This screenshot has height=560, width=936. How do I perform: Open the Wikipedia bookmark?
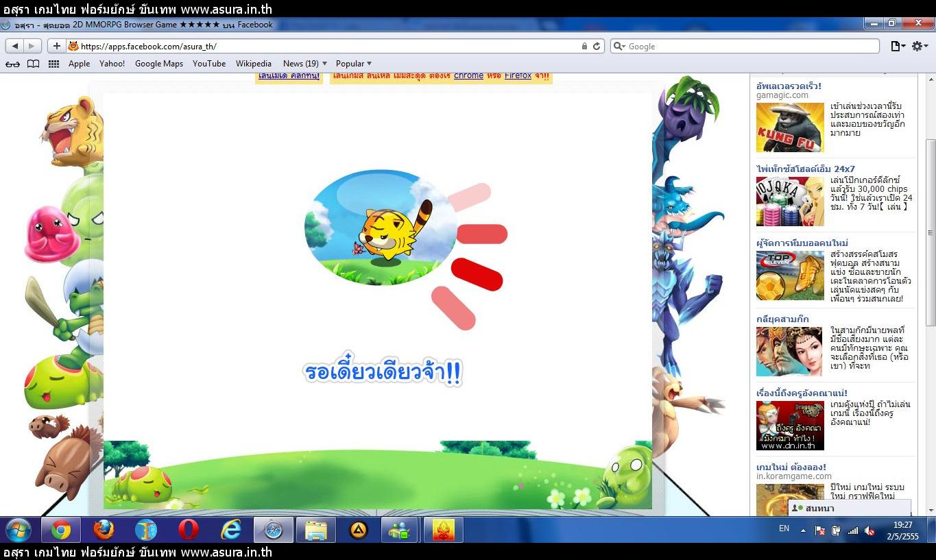254,64
